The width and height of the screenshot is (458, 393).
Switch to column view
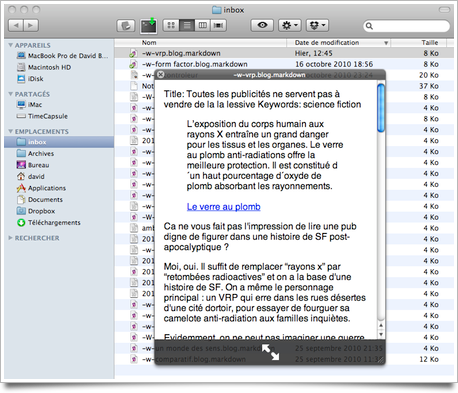202,25
